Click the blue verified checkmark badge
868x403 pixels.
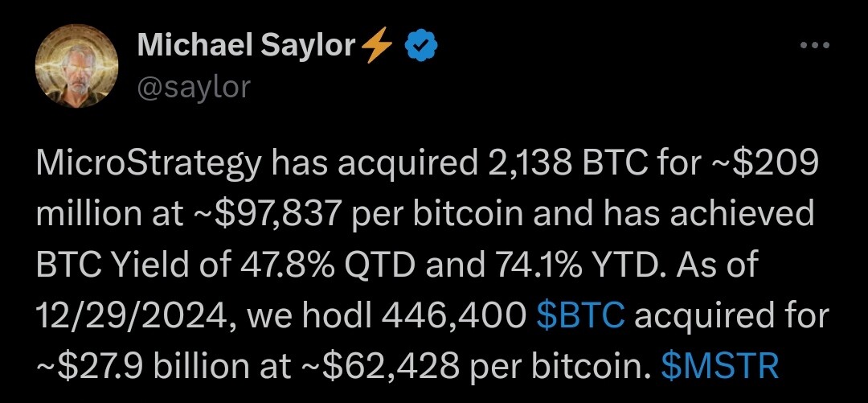[x=422, y=46]
